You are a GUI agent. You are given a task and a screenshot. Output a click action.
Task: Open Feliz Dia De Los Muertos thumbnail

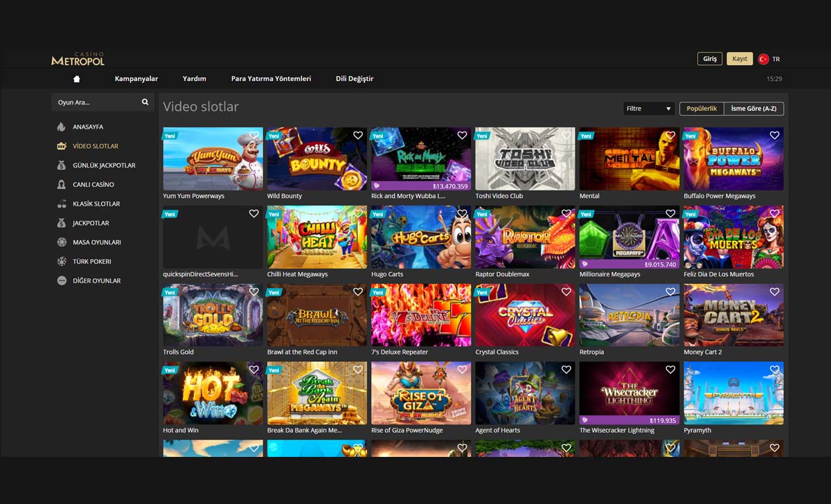pyautogui.click(x=733, y=237)
